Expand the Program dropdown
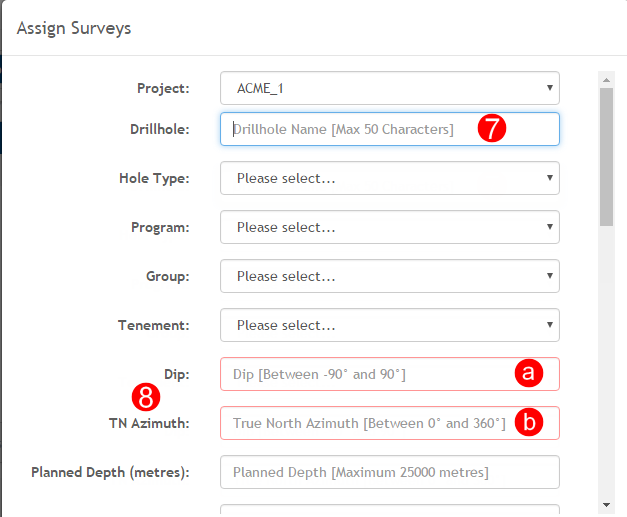This screenshot has width=627, height=517. pyautogui.click(x=389, y=227)
